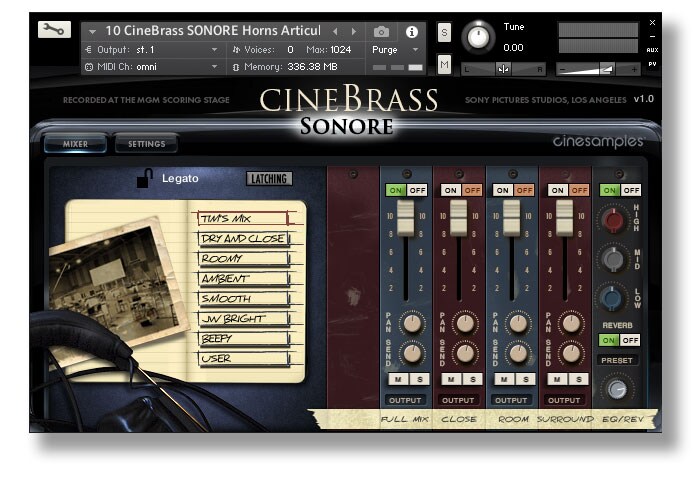The image size is (693, 481).
Task: Turn Room channel ON
Action: (503, 190)
